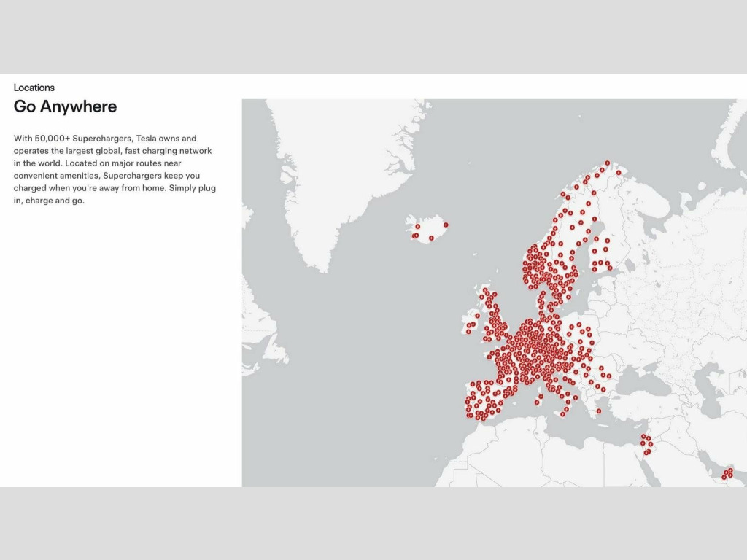Open the lone Supercharger pin in Greece
The width and height of the screenshot is (747, 560).
click(x=599, y=411)
